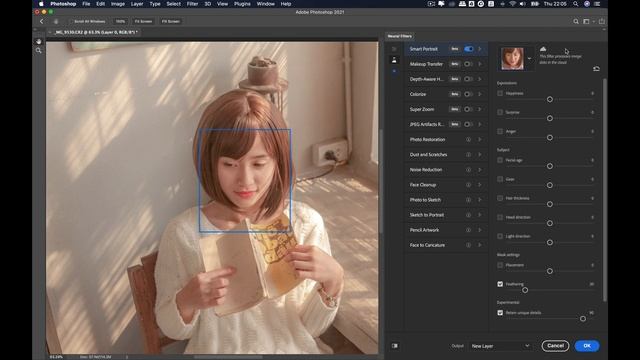Enable the Colorize filter toggle

(469, 94)
